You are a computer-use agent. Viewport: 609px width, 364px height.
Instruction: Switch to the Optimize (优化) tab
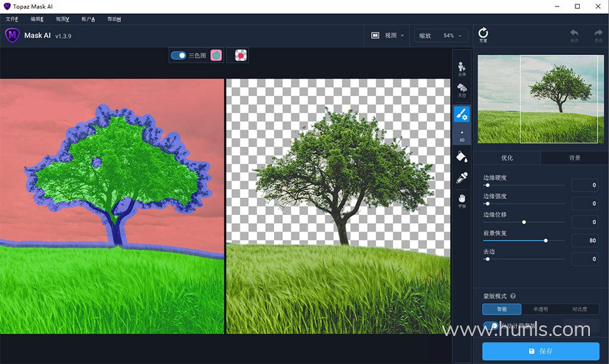coord(507,158)
